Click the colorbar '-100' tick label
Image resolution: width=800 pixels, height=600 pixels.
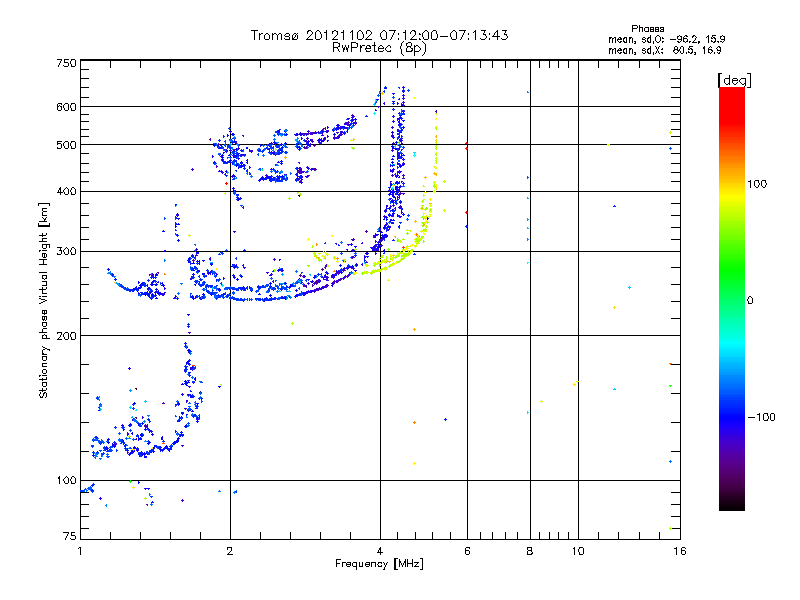tap(761, 417)
